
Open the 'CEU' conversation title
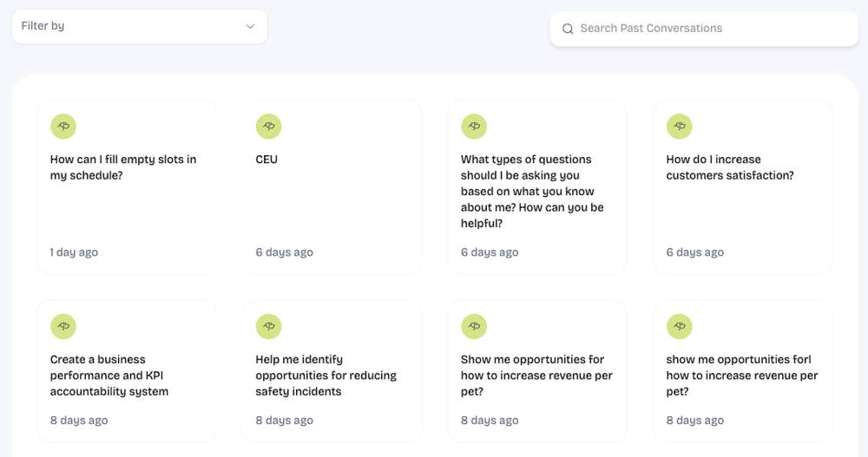266,160
